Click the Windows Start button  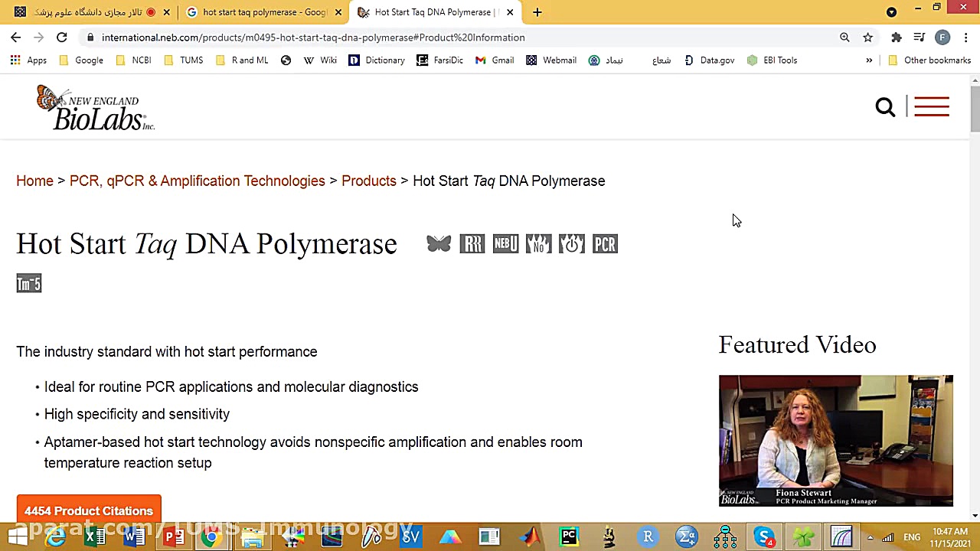[x=17, y=537]
